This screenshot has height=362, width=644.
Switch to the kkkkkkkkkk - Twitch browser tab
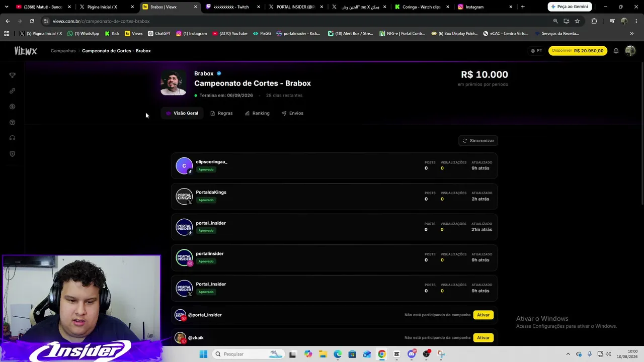click(x=233, y=7)
